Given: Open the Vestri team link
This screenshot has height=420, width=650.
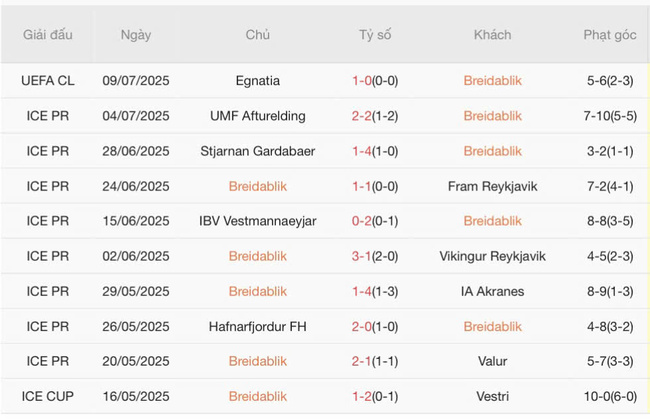Looking at the screenshot, I should tap(492, 396).
